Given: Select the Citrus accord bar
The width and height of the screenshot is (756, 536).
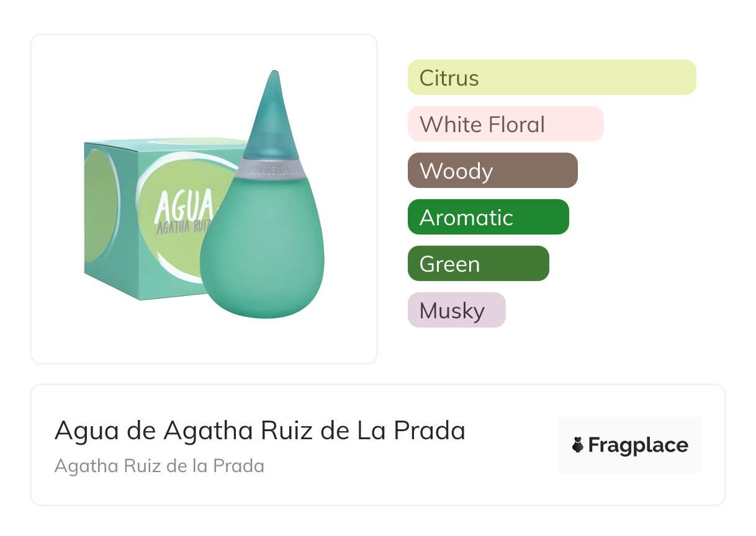Looking at the screenshot, I should point(551,78).
